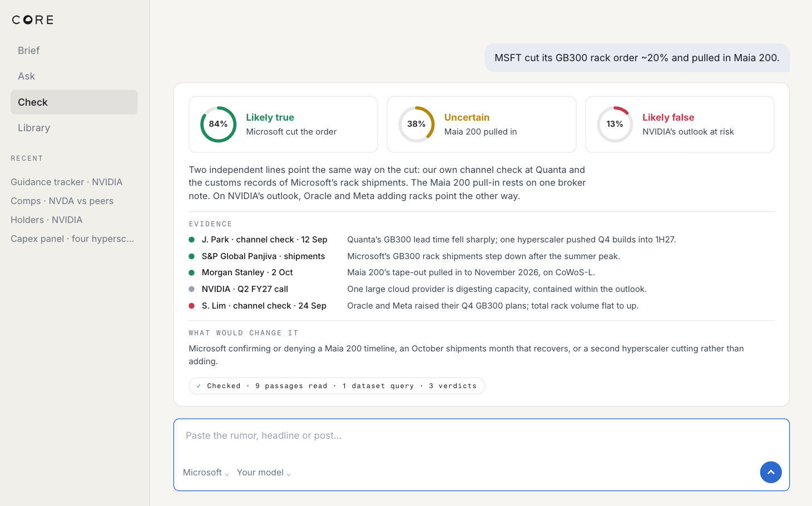
Task: Go to the Ask section
Action: (74, 76)
